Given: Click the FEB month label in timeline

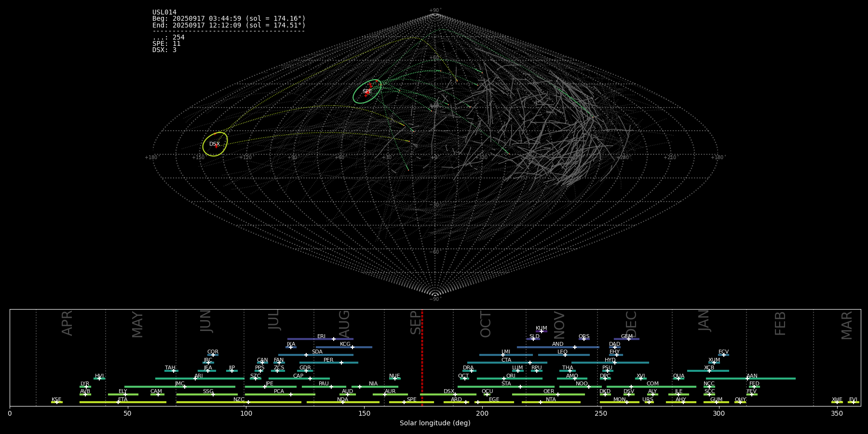Looking at the screenshot, I should pyautogui.click(x=780, y=324).
